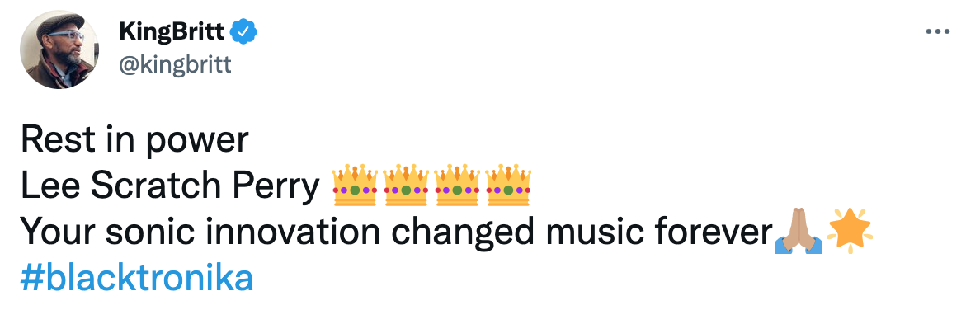Image resolution: width=980 pixels, height=310 pixels.
Task: Click the last crown emoji
Action: 508,186
